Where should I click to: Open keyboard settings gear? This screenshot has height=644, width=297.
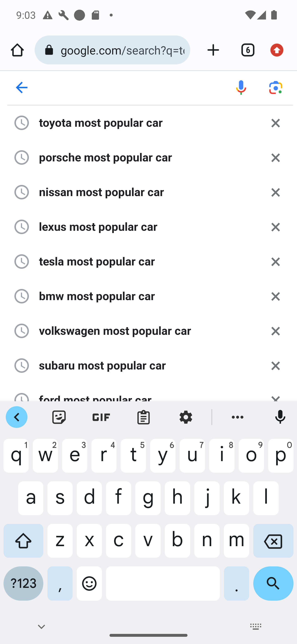click(186, 417)
